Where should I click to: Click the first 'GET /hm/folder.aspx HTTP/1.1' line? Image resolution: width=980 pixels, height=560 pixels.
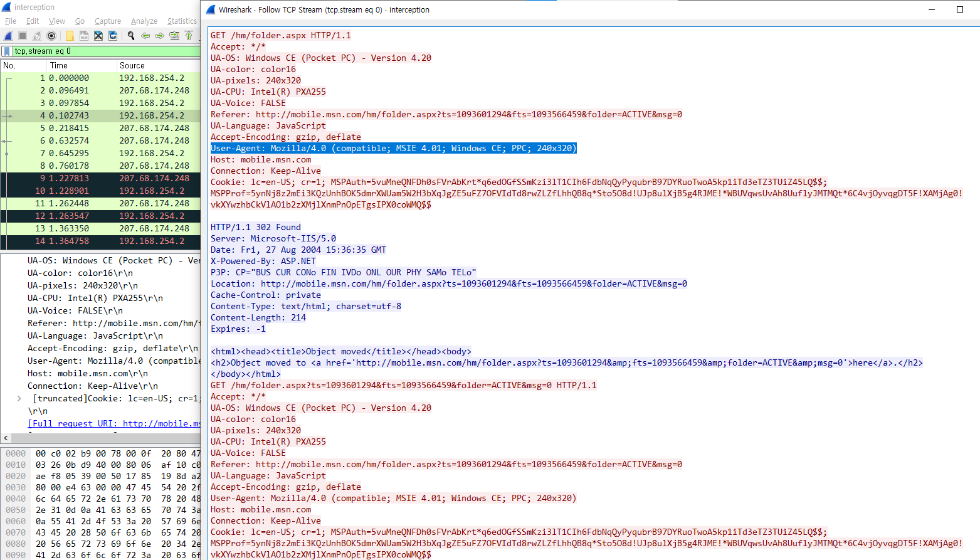pos(281,35)
